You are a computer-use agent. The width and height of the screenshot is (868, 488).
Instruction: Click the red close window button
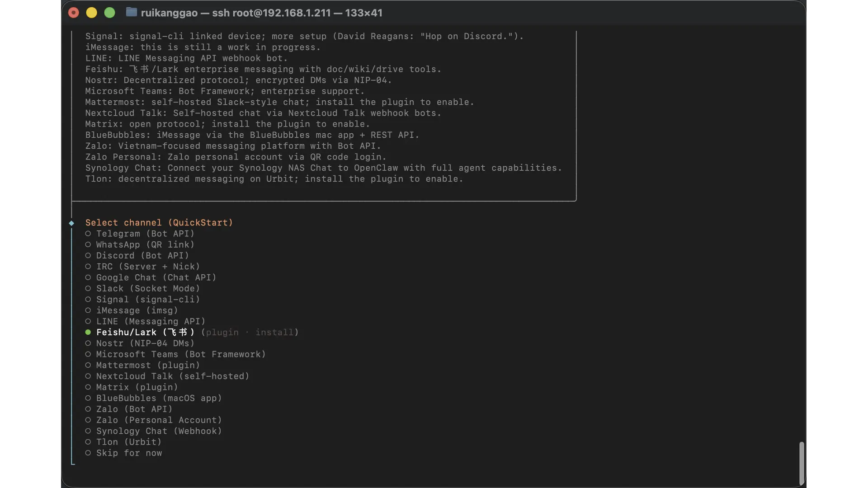[74, 13]
